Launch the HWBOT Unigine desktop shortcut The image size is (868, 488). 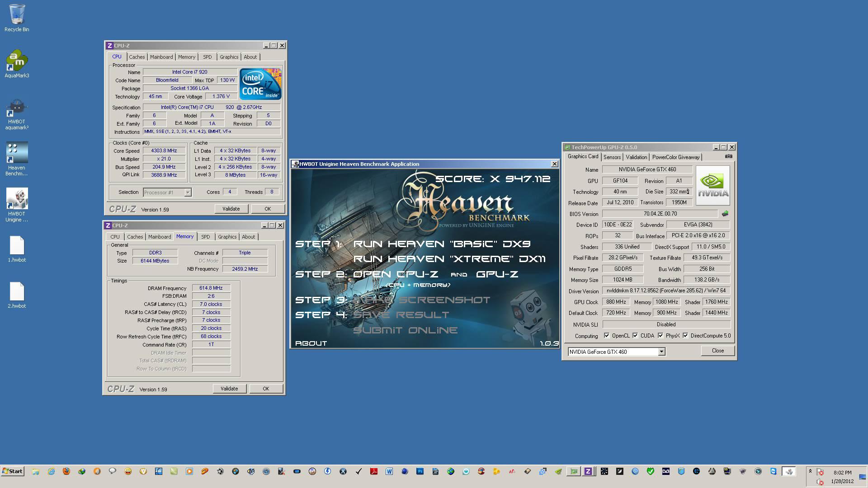click(x=17, y=205)
